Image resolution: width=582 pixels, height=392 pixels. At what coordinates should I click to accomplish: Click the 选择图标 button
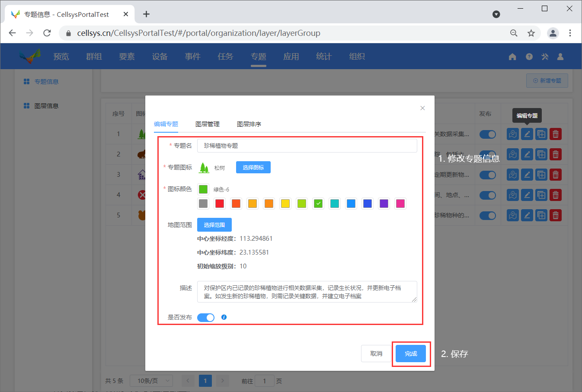pos(253,167)
